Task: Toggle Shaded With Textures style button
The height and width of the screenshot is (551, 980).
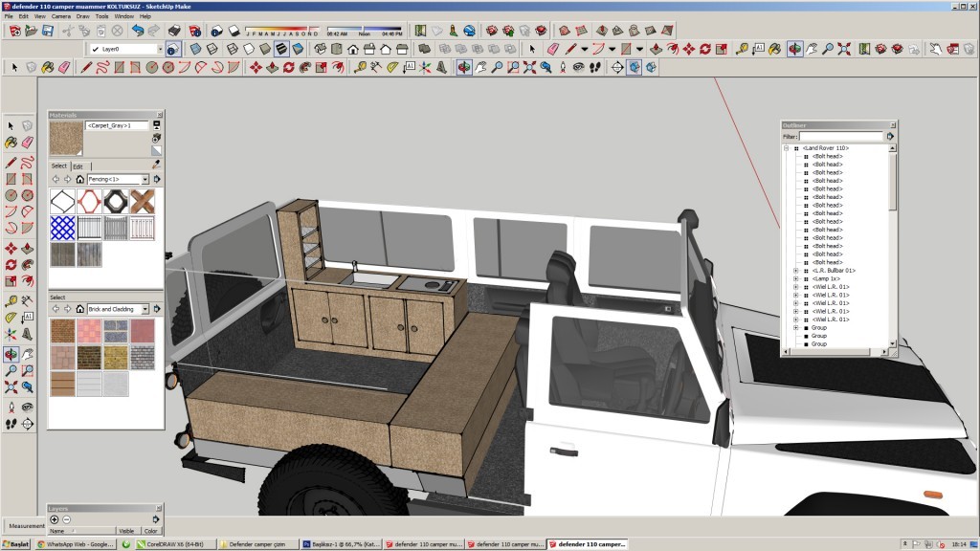Action: point(281,49)
